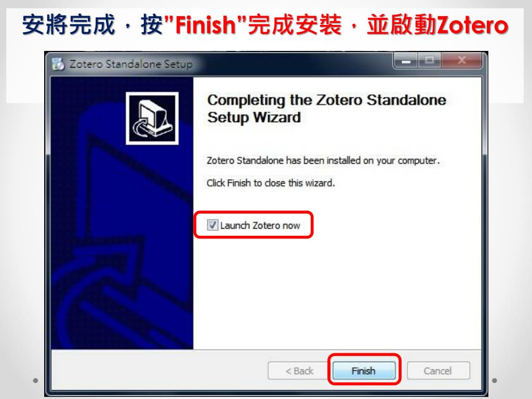532x399 pixels.
Task: Click the gray dot at the slide's bottom right
Action: tap(495, 381)
